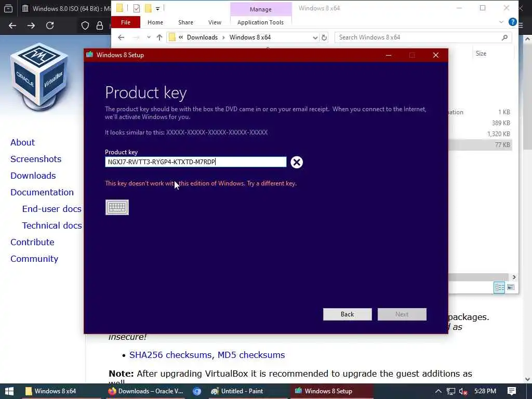Viewport: 532px width, 399px height.
Task: Expand the recent locations dropdown in File Explorer
Action: 149,37
